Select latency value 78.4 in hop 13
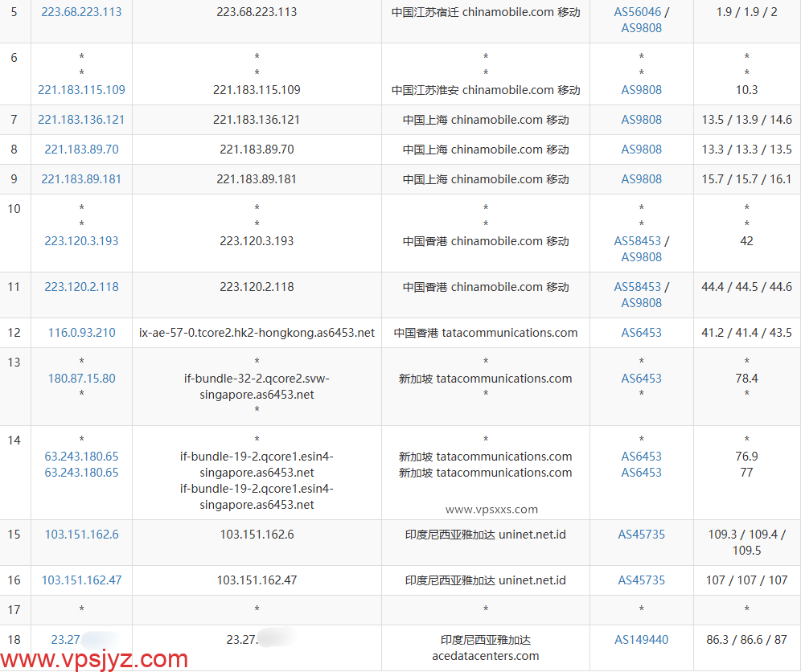801x672 pixels. pos(746,379)
